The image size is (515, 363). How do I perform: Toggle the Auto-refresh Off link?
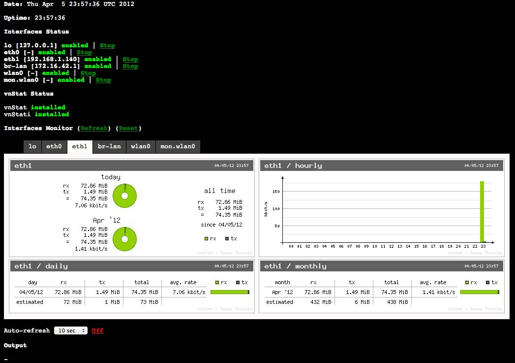(x=97, y=331)
